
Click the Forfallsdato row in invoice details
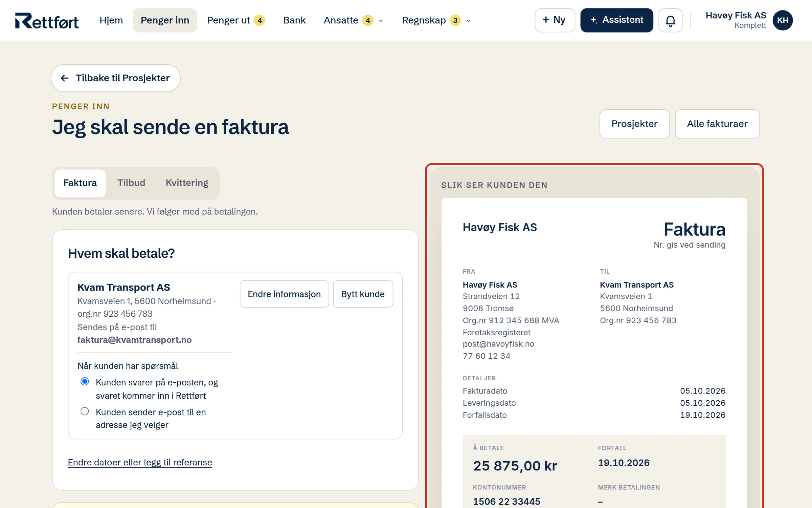[x=594, y=415]
